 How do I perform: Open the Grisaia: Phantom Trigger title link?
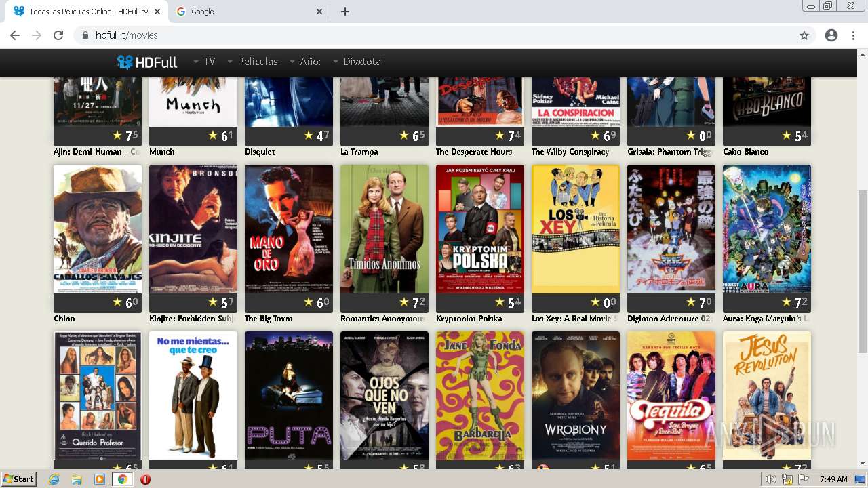(x=670, y=152)
